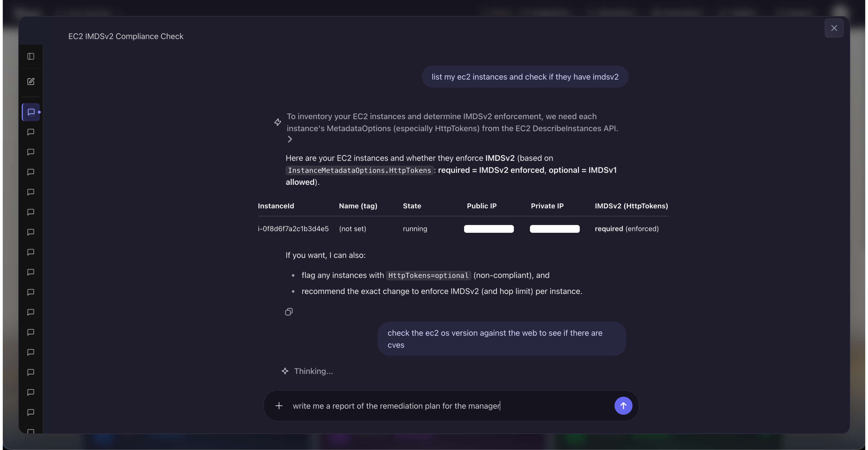Open the second chat in sidebar
Screen dimensions: 868x450
[x=31, y=132]
